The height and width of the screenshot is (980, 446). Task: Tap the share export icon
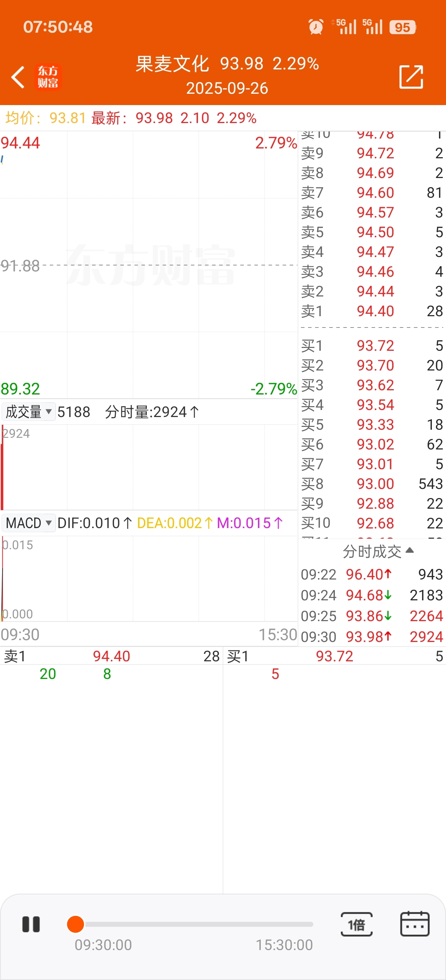click(x=411, y=77)
